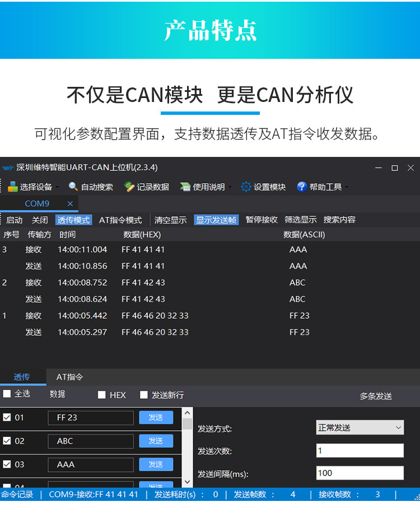Toggle the 全选 checkbox
420x520 pixels.
coord(7,394)
